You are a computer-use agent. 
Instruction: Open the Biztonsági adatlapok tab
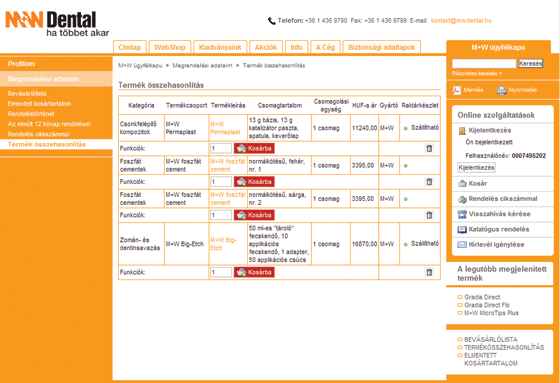pyautogui.click(x=381, y=47)
